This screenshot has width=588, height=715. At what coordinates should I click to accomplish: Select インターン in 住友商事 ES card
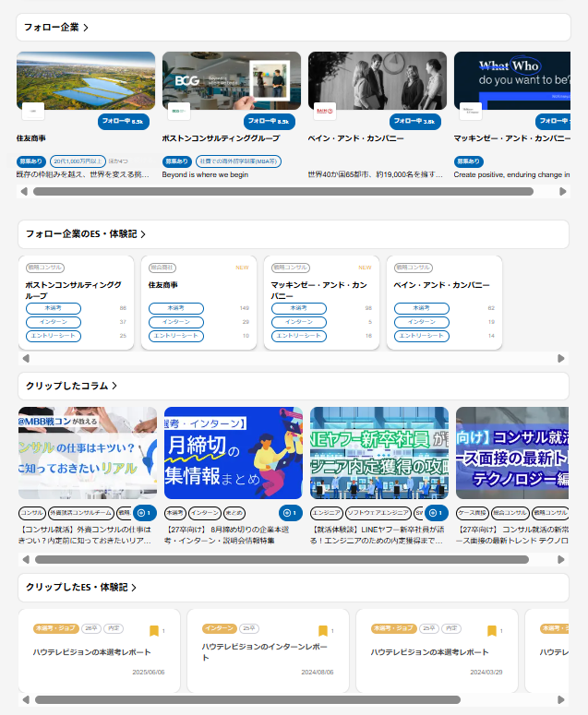tap(176, 322)
